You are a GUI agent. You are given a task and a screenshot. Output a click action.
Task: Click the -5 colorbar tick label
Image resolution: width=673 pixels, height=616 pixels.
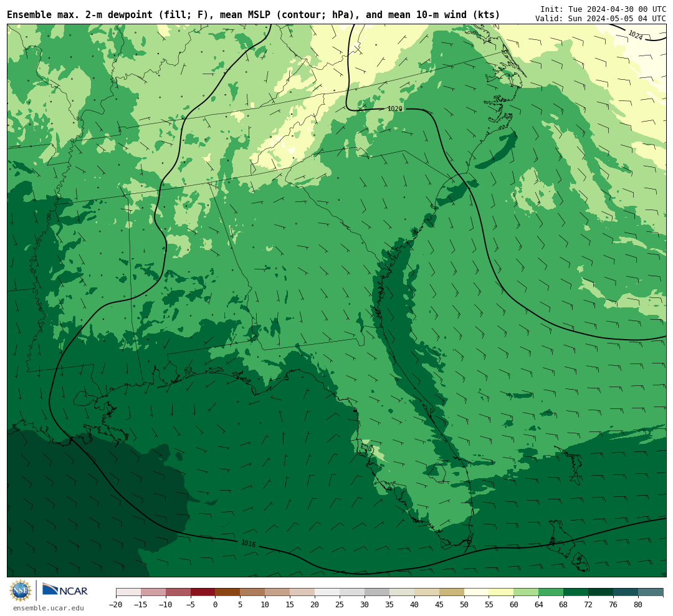[191, 605]
